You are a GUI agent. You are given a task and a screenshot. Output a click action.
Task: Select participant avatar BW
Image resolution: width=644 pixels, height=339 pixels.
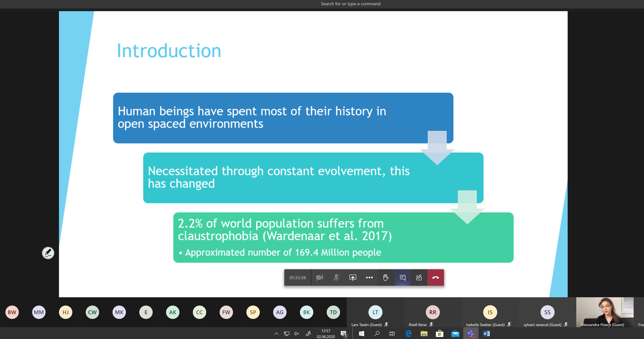pos(12,312)
